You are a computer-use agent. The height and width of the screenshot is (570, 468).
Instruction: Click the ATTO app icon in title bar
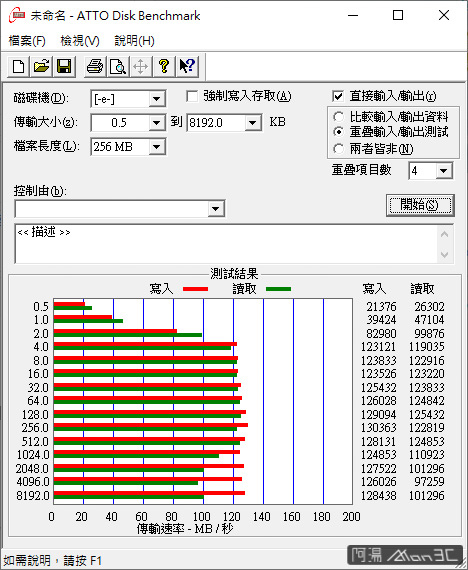tap(17, 15)
